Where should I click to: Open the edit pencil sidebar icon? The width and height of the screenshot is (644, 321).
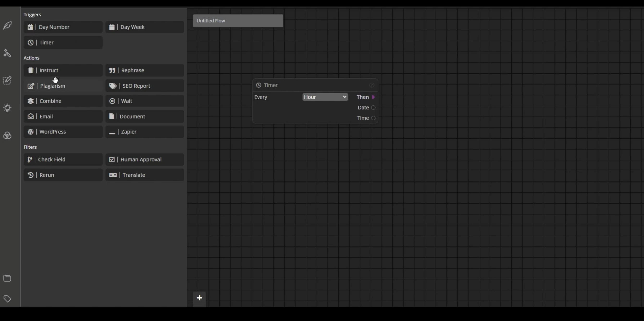(7, 80)
